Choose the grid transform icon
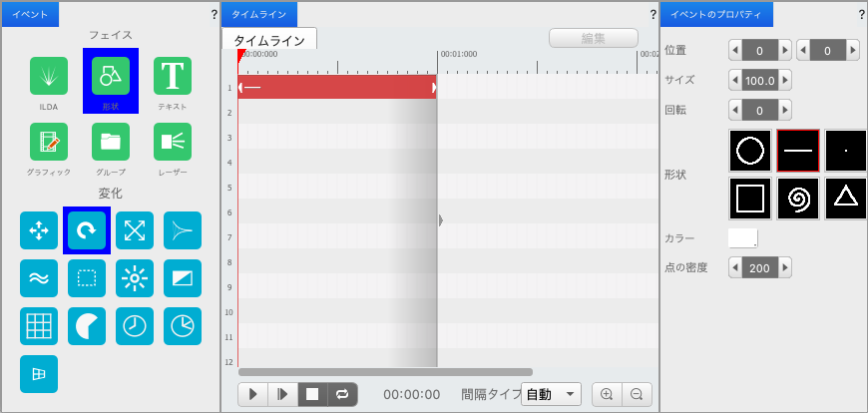The height and width of the screenshot is (413, 868). click(39, 326)
